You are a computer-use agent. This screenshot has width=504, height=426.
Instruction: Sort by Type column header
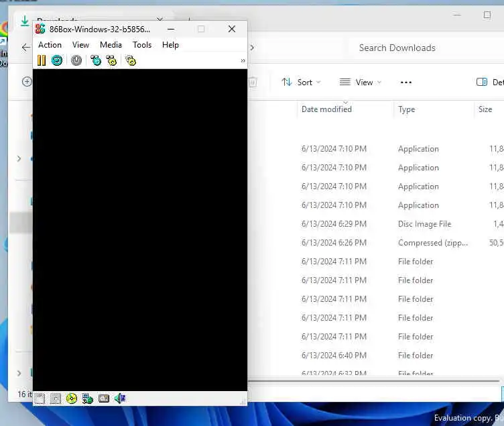click(x=406, y=109)
